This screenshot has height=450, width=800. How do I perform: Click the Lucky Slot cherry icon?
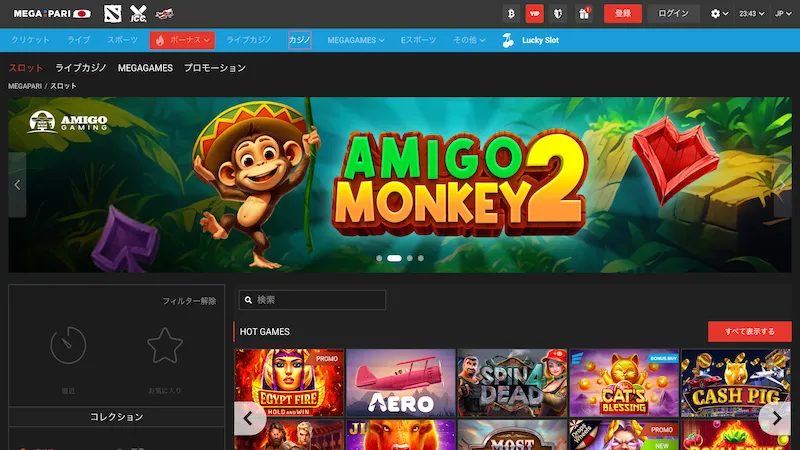click(508, 40)
